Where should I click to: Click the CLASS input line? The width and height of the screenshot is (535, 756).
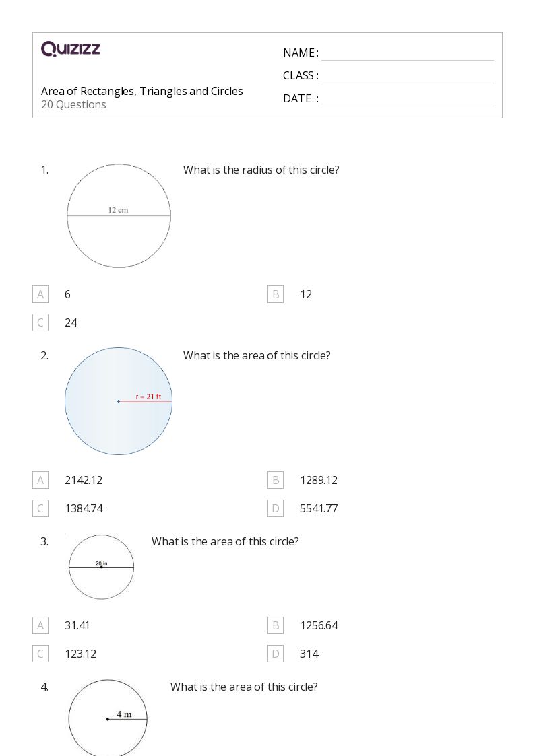(408, 77)
